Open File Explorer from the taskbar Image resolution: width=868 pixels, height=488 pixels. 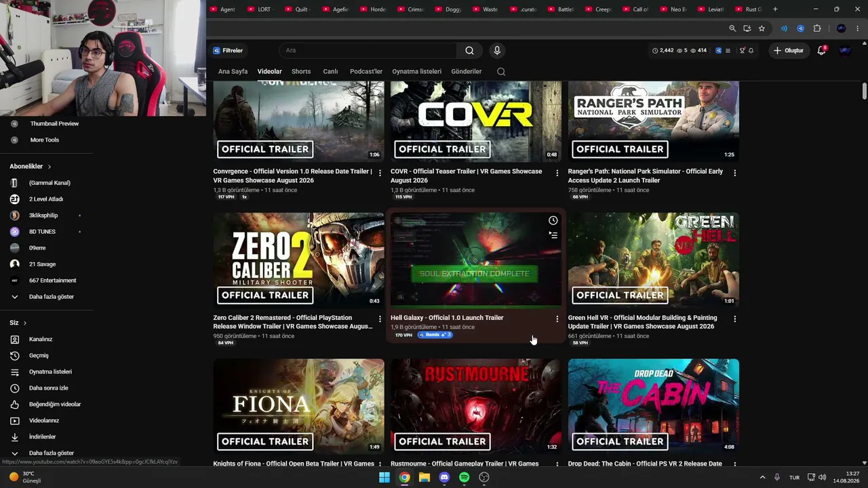tap(425, 477)
